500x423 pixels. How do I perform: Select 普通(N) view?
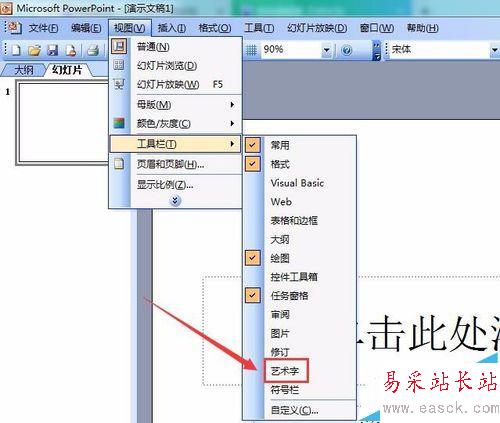(175, 47)
